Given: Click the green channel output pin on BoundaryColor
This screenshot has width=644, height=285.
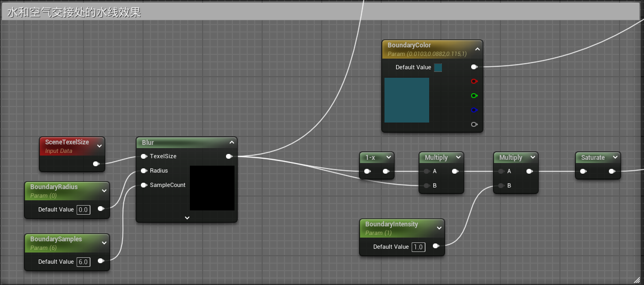Looking at the screenshot, I should click(x=474, y=96).
